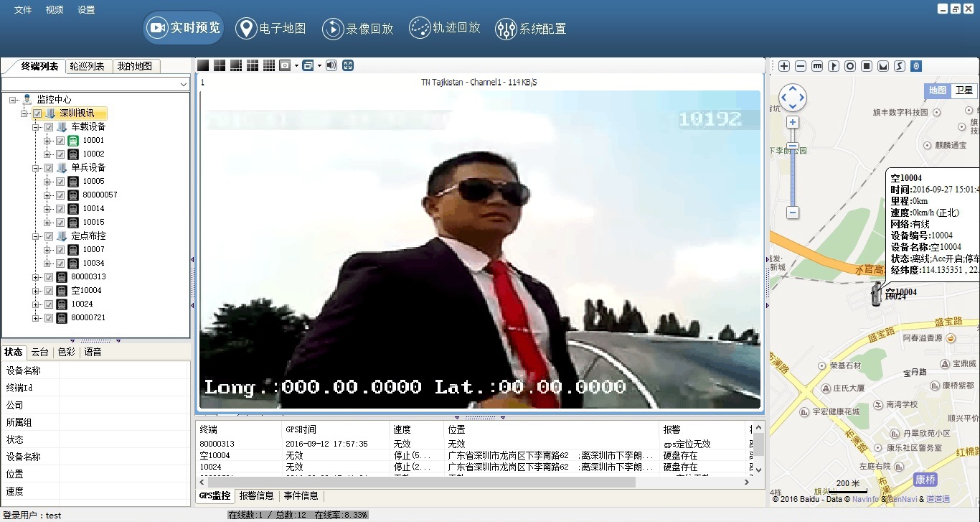This screenshot has width=980, height=522.
Task: Click the map toolbar ruler measure icon
Action: click(x=817, y=66)
